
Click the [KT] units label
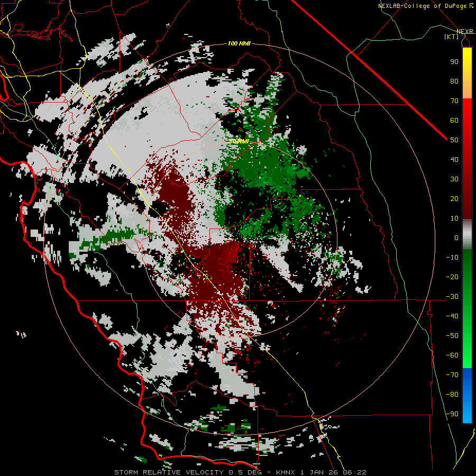(452, 36)
